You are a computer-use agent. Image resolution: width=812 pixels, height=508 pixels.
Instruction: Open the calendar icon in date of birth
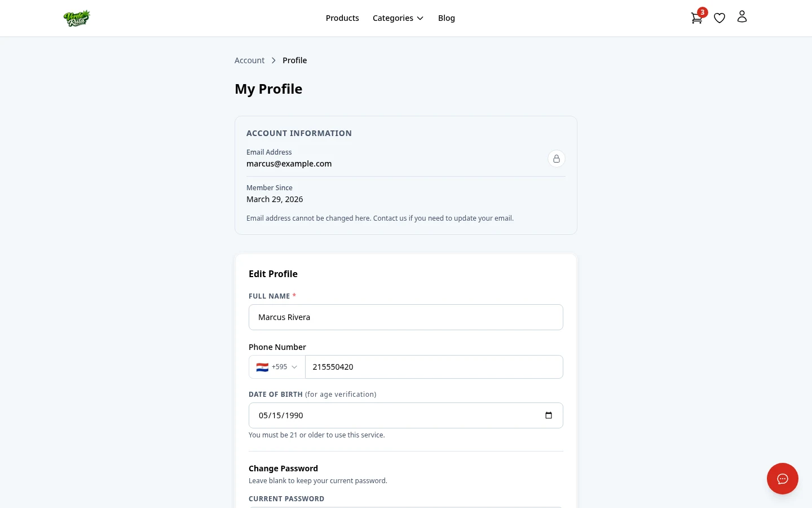[x=549, y=415]
